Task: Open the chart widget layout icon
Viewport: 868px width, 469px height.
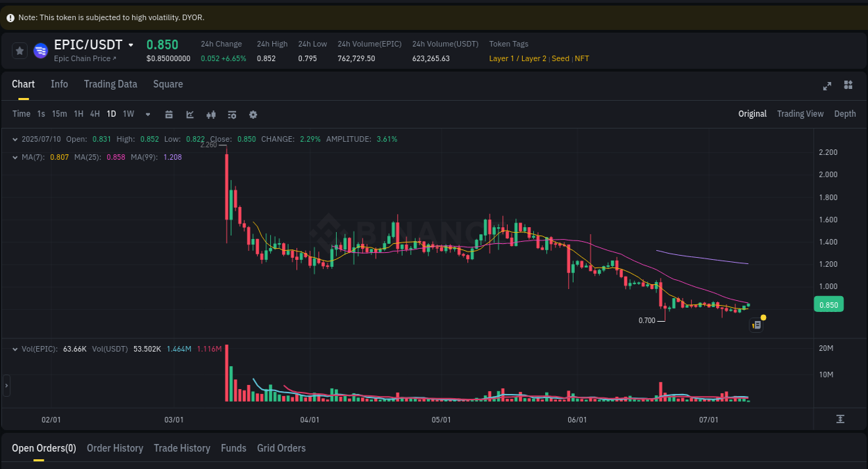Action: click(848, 85)
